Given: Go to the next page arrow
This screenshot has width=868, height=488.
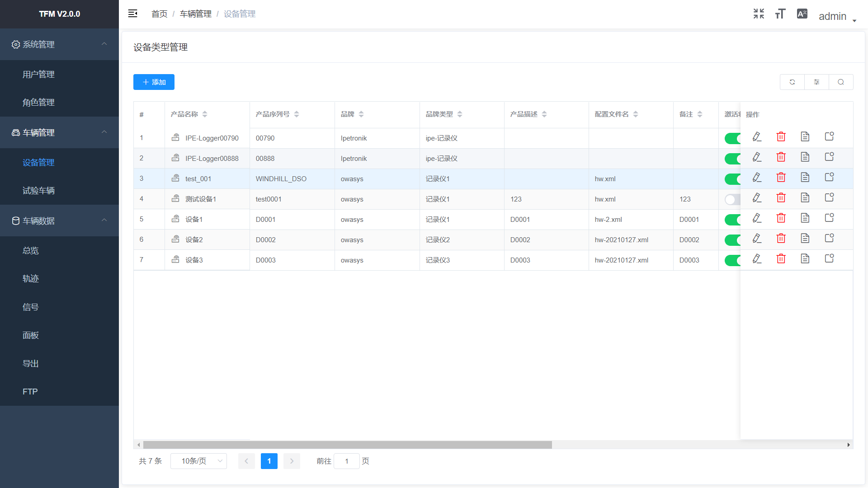Looking at the screenshot, I should tap(292, 461).
